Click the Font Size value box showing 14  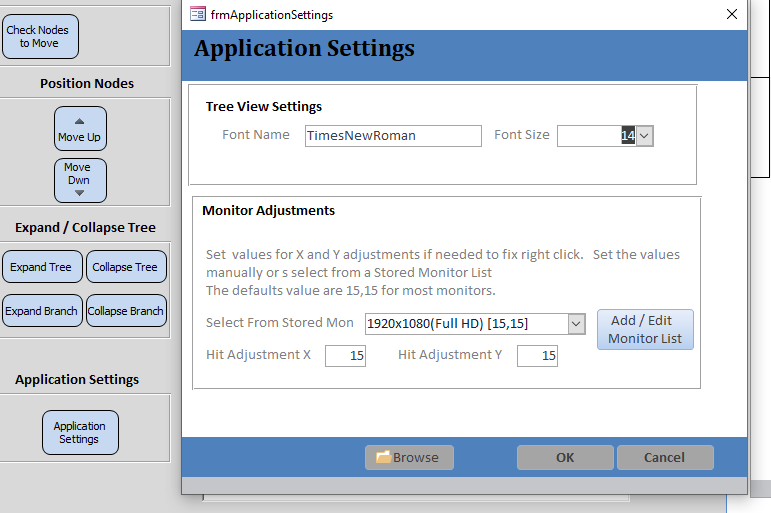[x=596, y=136]
